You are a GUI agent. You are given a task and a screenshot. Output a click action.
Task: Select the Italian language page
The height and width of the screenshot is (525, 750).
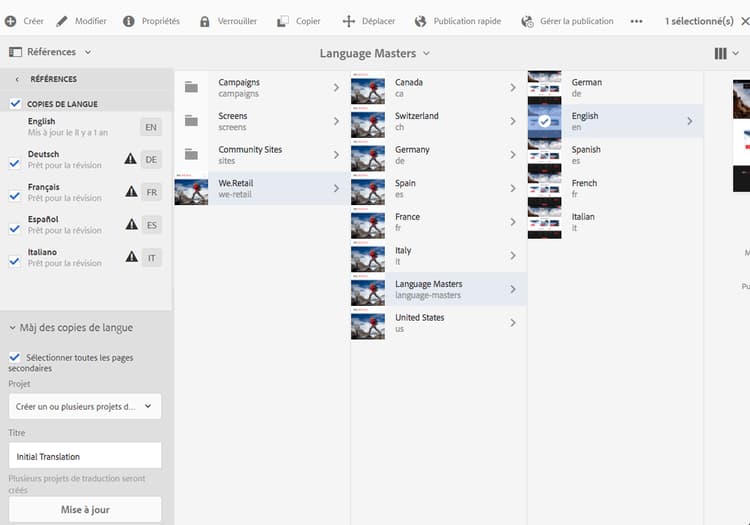(615, 222)
